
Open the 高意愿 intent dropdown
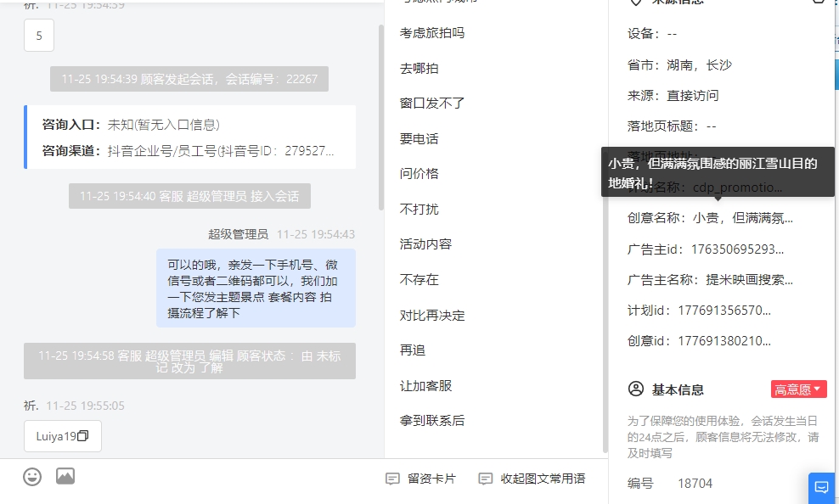pos(799,389)
